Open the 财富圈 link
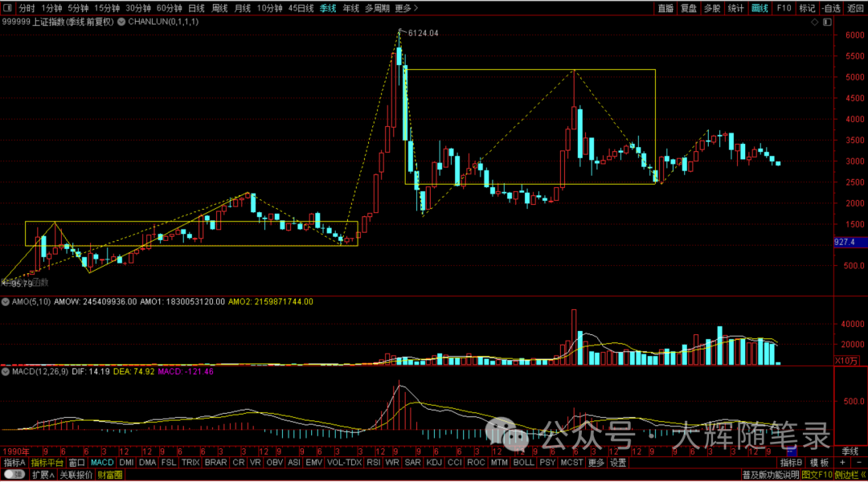 tap(109, 475)
